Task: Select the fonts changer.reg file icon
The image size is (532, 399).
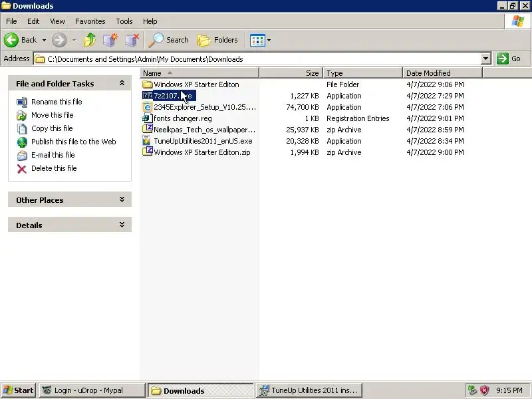Action: click(x=146, y=118)
